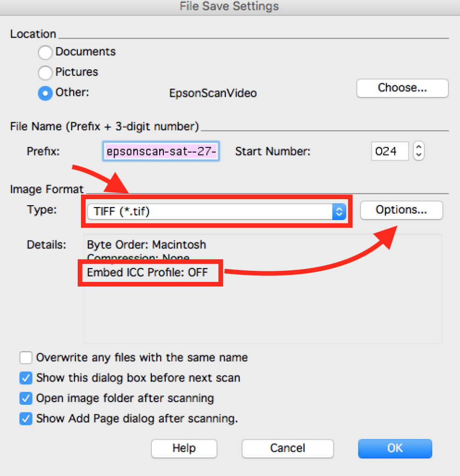This screenshot has width=460, height=476.
Task: Select the Documents location radio button
Action: (x=45, y=53)
